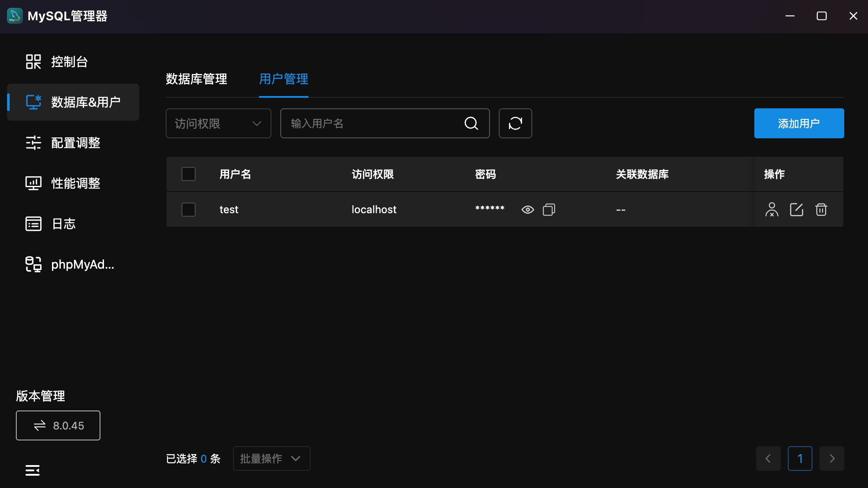868x488 pixels.
Task: Open 性能调整 monitor icon
Action: click(x=33, y=183)
